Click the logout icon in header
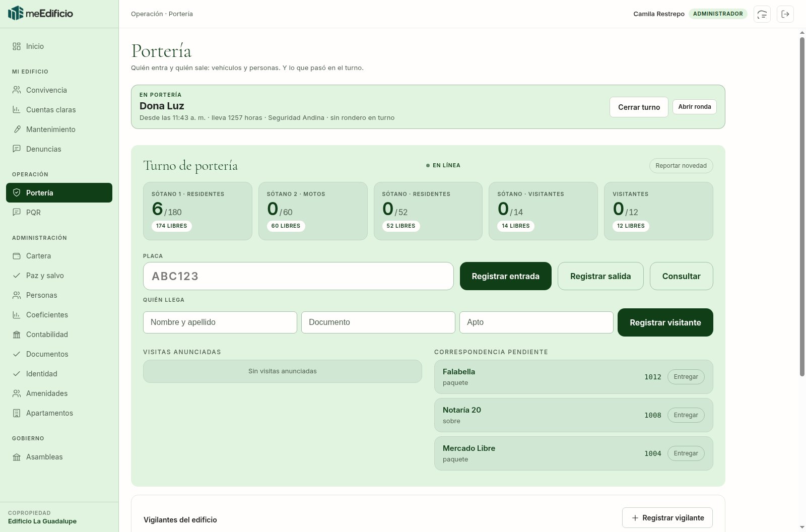806x532 pixels. (785, 14)
